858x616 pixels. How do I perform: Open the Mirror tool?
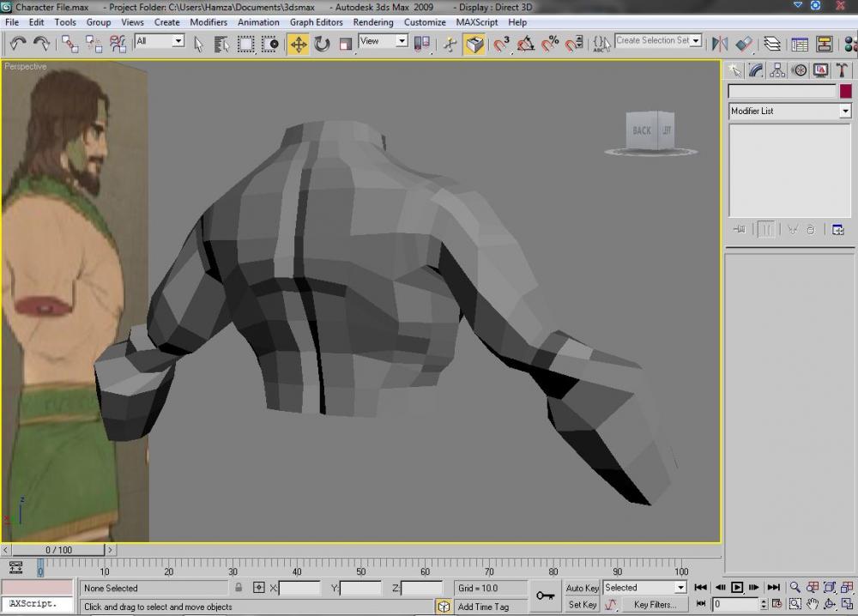(x=720, y=44)
